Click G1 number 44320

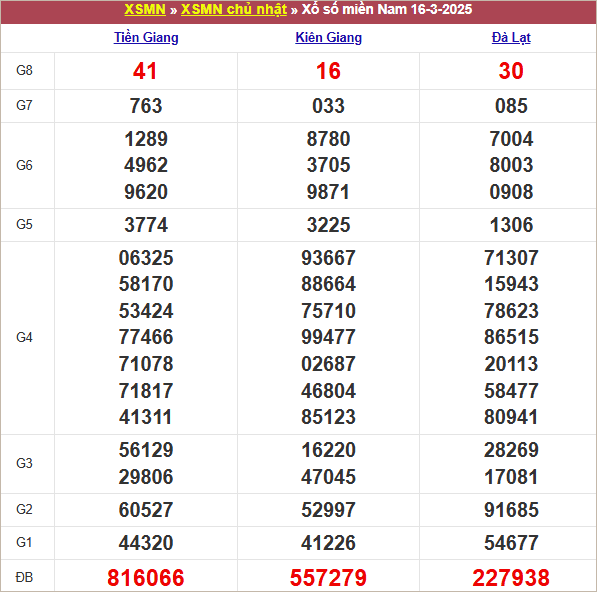146,543
